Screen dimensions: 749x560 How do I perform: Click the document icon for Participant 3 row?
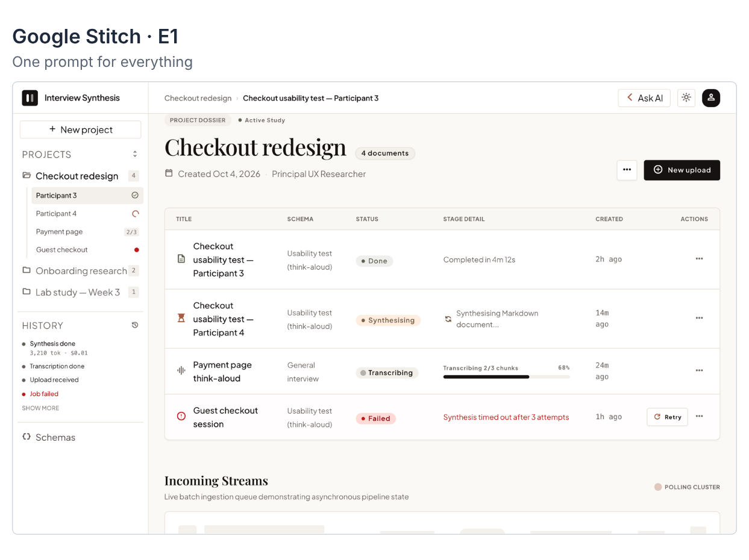181,259
